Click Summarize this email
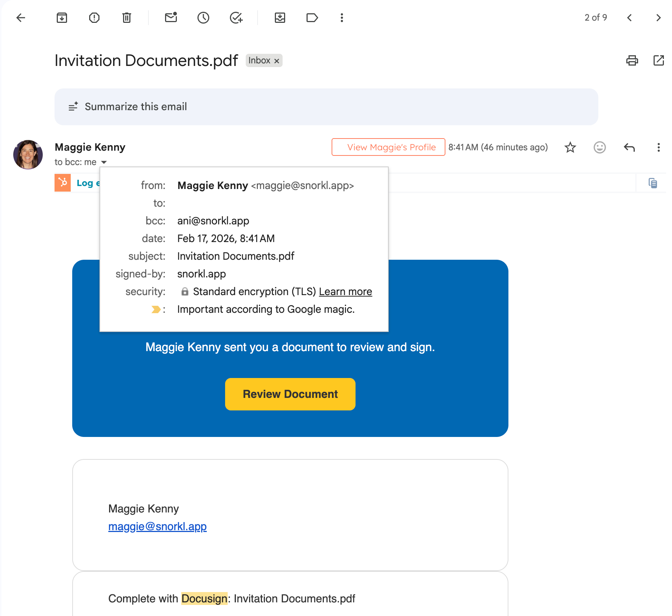This screenshot has height=616, width=672. point(136,107)
